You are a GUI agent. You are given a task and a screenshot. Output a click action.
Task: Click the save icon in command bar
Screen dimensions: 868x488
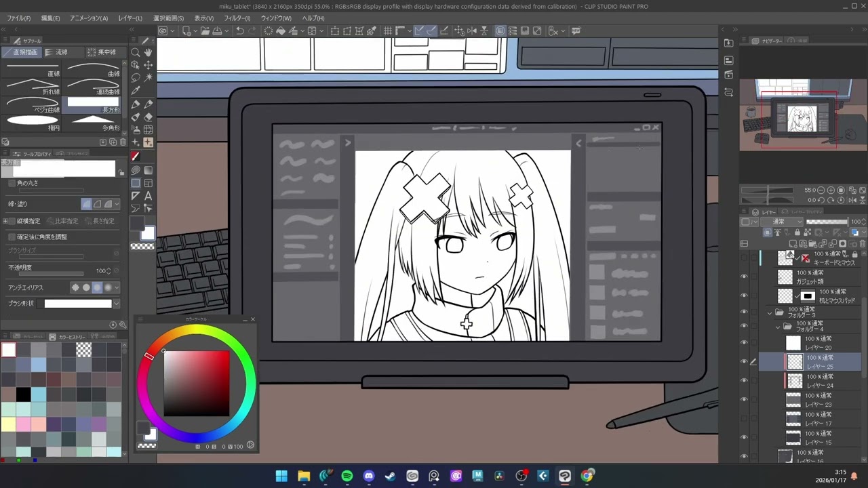217,31
